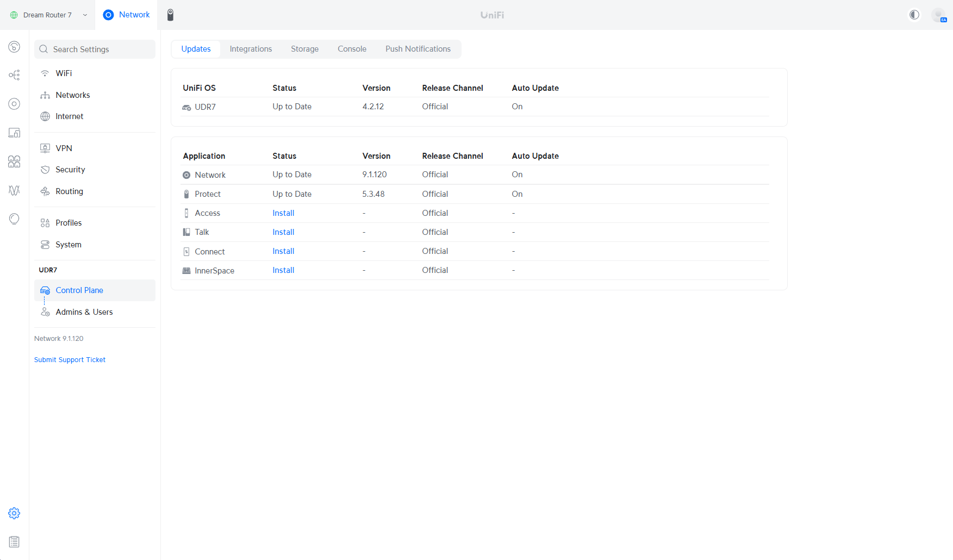Click the Access application row icon
The height and width of the screenshot is (560, 953).
point(186,213)
